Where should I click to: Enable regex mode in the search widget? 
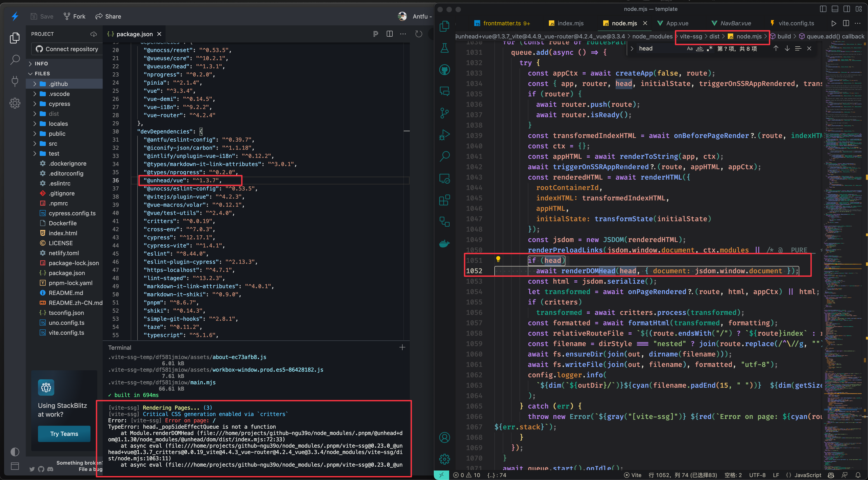[710, 49]
